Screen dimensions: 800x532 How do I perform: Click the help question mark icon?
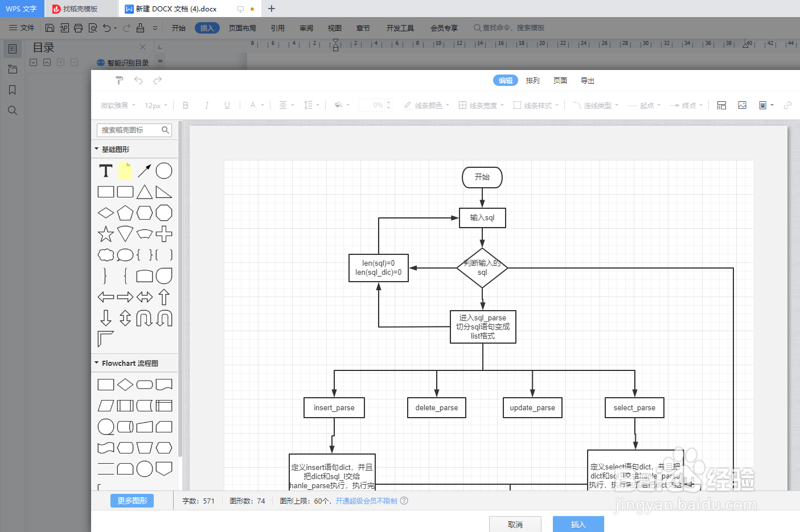(x=404, y=501)
